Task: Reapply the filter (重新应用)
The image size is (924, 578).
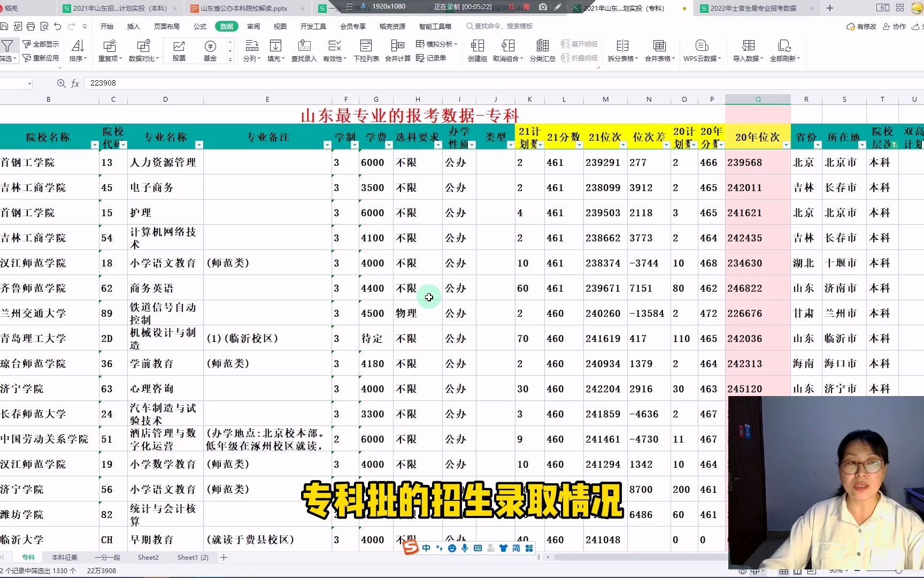Action: (41, 58)
